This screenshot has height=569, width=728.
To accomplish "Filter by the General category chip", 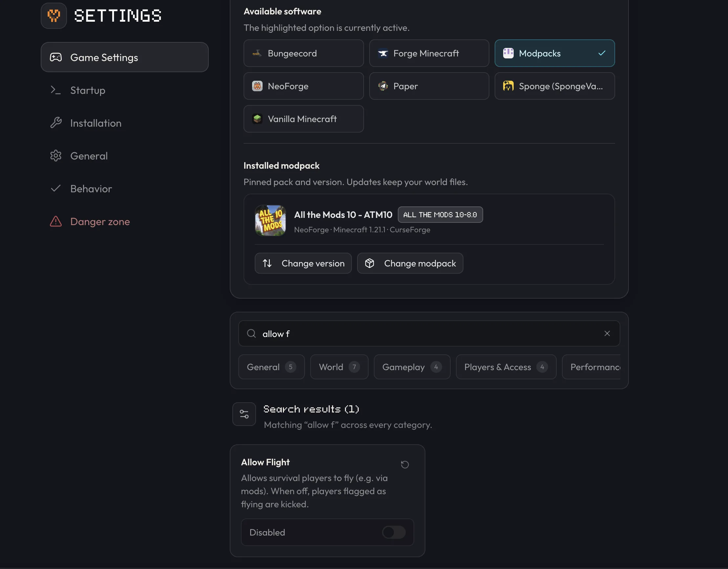I will [271, 367].
